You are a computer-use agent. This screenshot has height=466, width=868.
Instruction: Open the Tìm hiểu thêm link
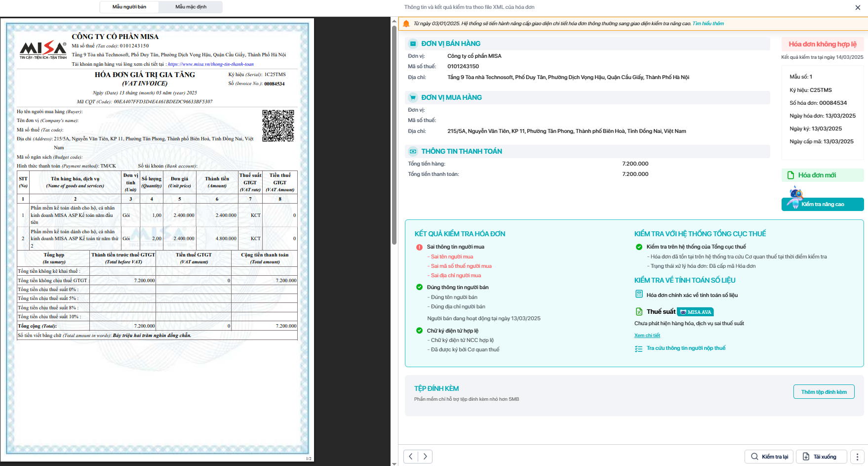[708, 24]
